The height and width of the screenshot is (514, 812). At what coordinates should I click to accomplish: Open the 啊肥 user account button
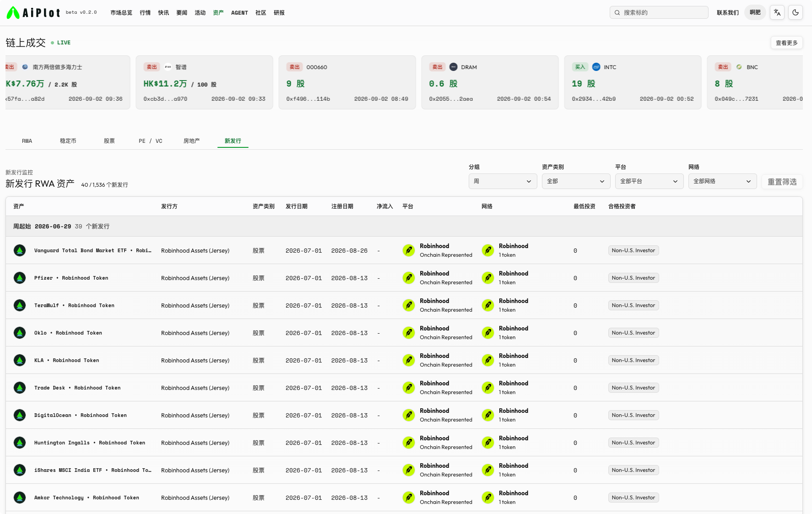pyautogui.click(x=755, y=13)
